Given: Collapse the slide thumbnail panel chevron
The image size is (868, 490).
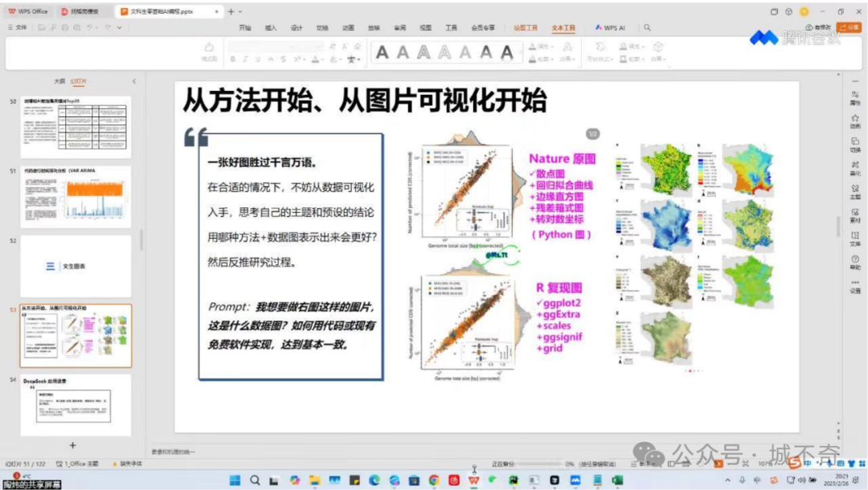Looking at the screenshot, I should click(x=134, y=81).
